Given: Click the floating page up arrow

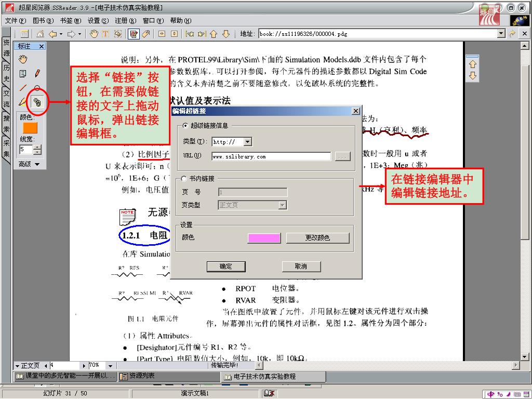Looking at the screenshot, I should [473, 64].
